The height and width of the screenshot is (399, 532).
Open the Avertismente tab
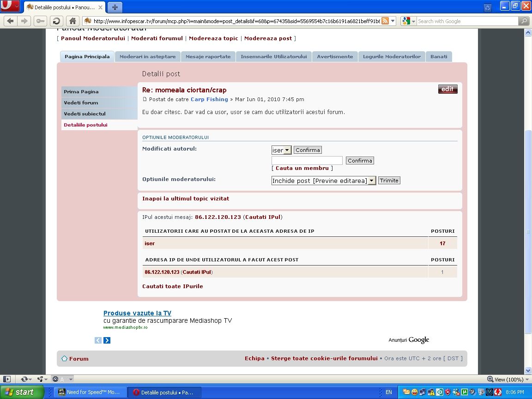pos(335,57)
